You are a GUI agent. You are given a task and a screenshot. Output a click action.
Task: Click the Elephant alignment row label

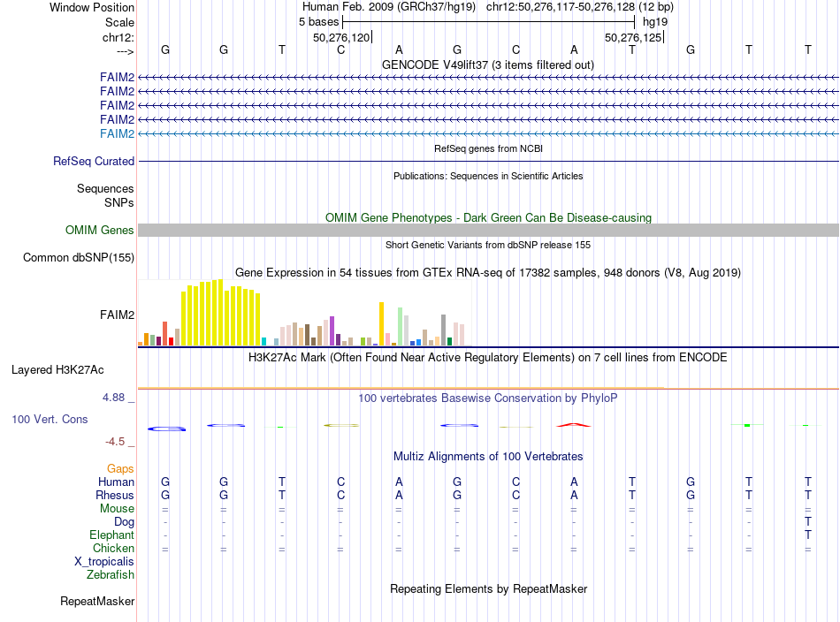(111, 535)
